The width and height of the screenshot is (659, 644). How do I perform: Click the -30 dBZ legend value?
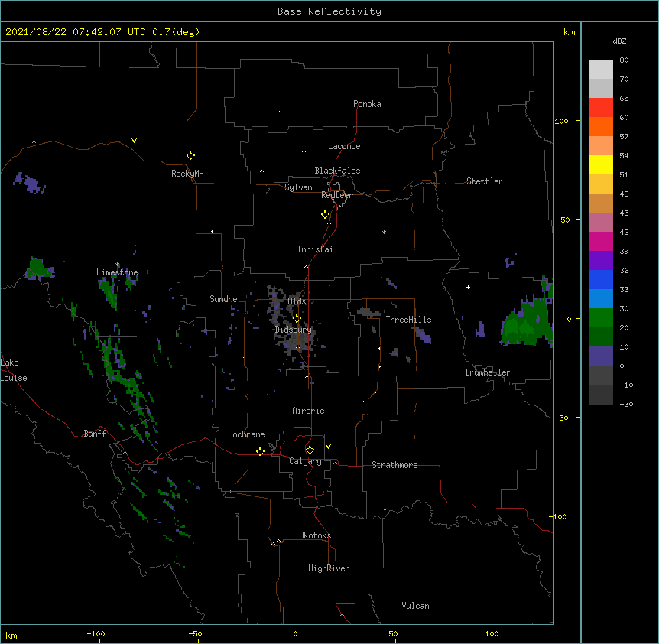pyautogui.click(x=626, y=404)
